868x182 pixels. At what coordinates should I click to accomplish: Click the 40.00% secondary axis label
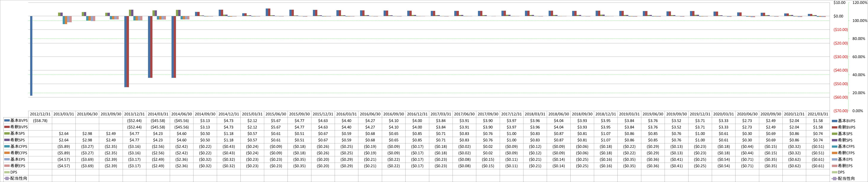tap(859, 75)
